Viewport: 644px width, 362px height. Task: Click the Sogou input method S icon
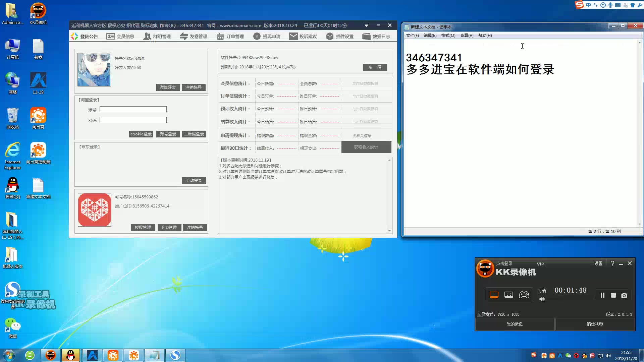pos(579,5)
